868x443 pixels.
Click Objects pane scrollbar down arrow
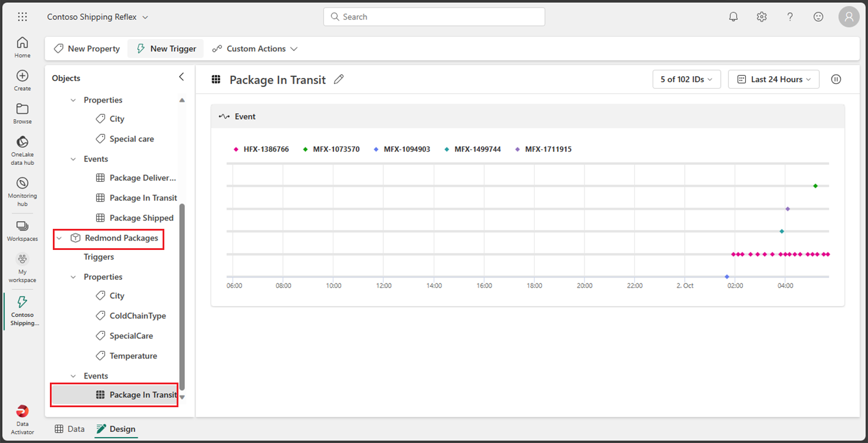[x=182, y=397]
